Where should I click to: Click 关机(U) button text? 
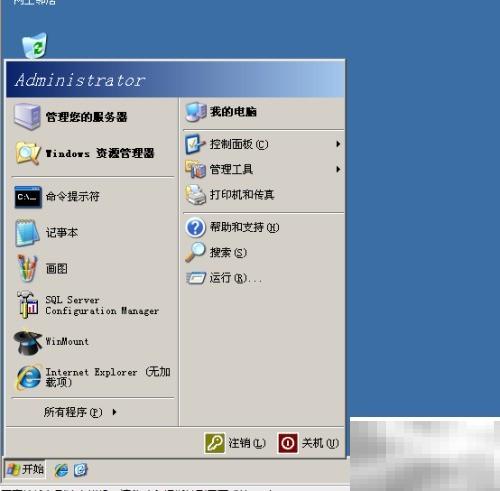pyautogui.click(x=320, y=443)
